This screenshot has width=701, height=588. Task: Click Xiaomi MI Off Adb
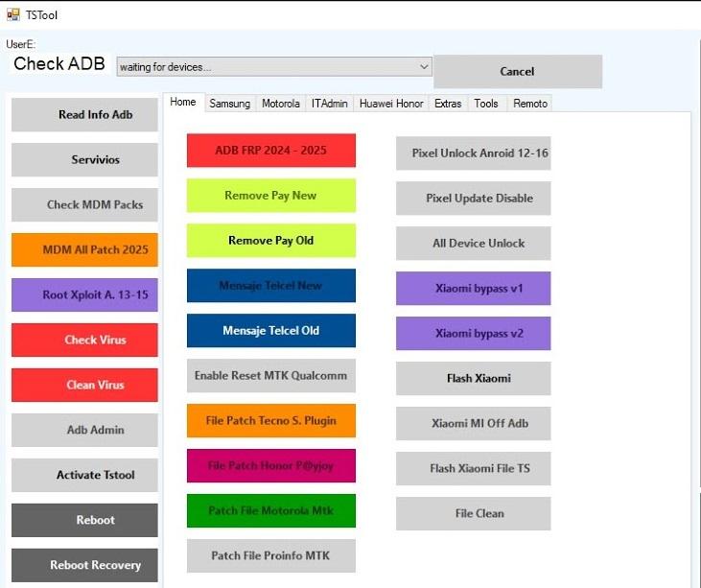tap(474, 423)
